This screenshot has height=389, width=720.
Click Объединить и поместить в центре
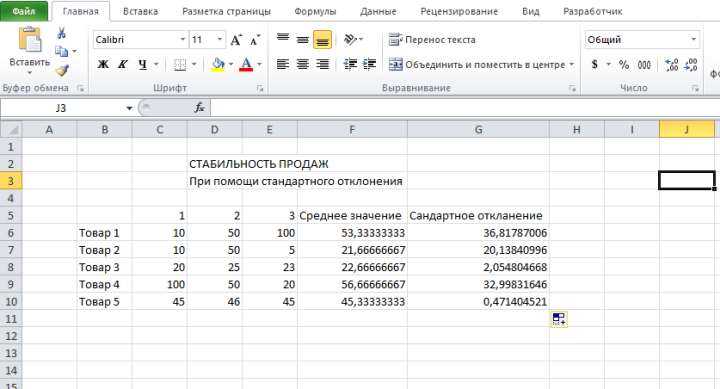(x=477, y=64)
